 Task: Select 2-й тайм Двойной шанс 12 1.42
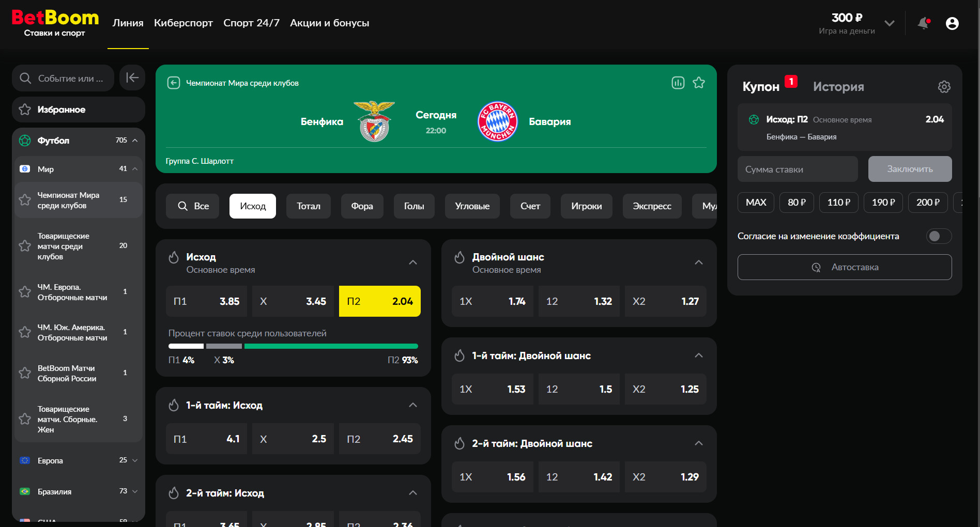coord(579,477)
